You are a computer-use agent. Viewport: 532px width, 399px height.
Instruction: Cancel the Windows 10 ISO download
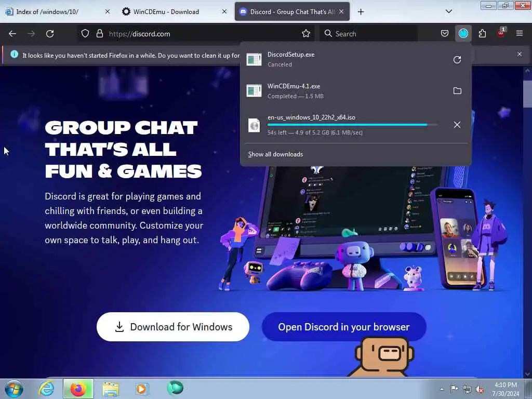(x=457, y=125)
